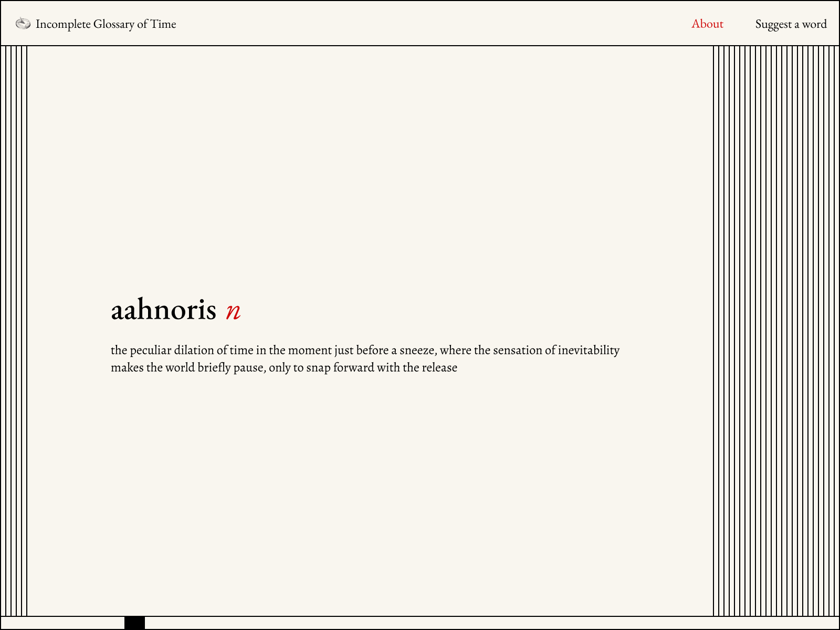Screen dimensions: 840x630
Task: Click the logo icon beside the site title
Action: [x=23, y=24]
